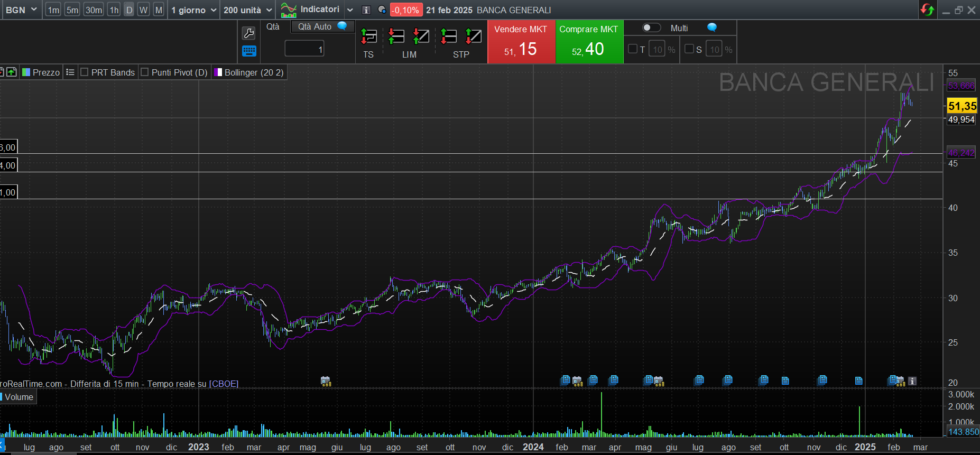Screen dimensions: 980x455
Task: Enable the S percent checkbox
Action: 689,49
